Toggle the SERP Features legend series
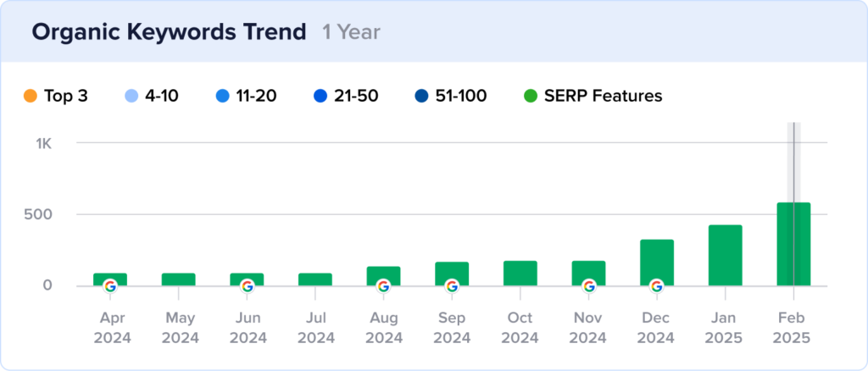 tap(593, 97)
